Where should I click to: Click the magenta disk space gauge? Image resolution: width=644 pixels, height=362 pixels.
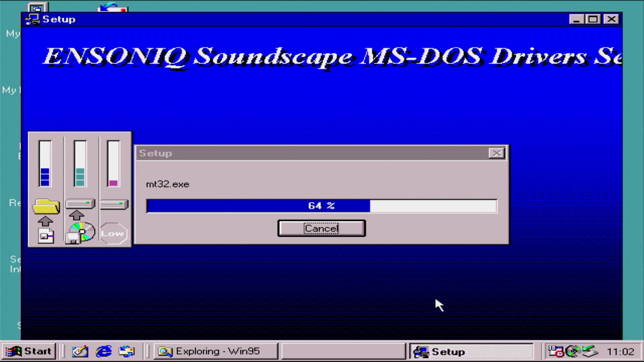tap(113, 164)
